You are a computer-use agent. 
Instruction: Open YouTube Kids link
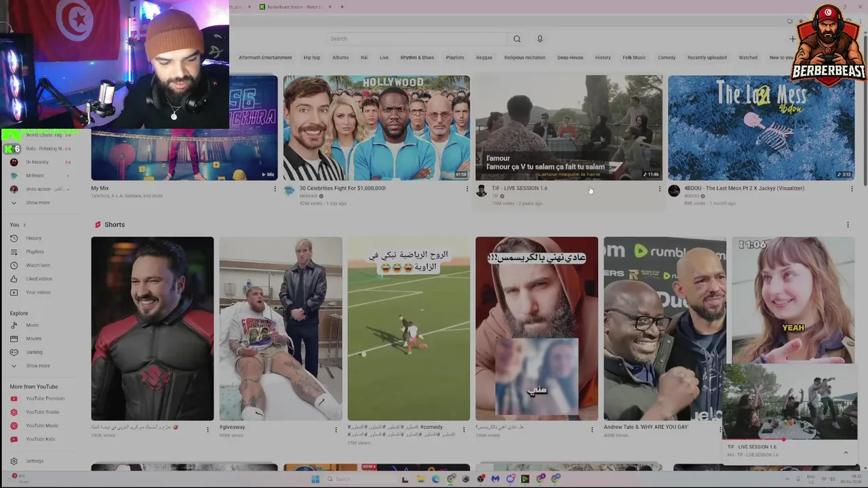pos(40,439)
